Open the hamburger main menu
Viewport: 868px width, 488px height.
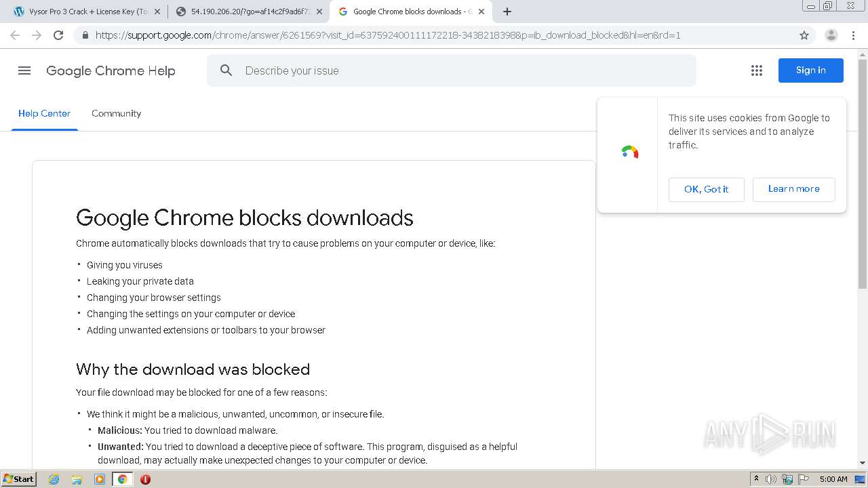click(x=24, y=70)
